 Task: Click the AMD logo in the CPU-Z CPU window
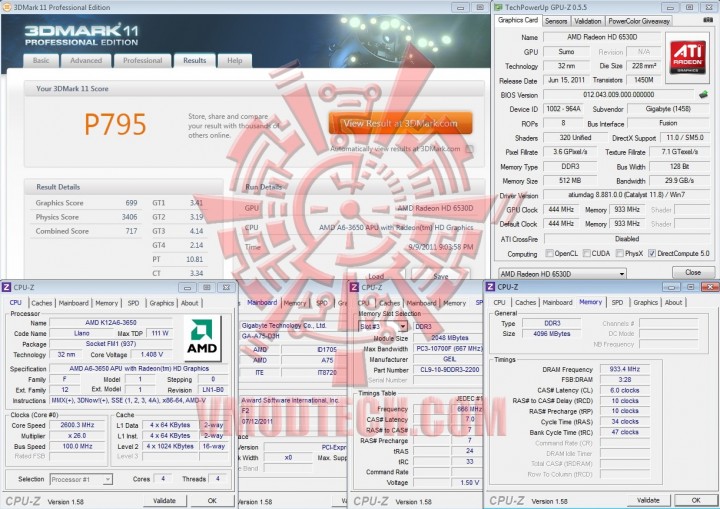(x=202, y=338)
